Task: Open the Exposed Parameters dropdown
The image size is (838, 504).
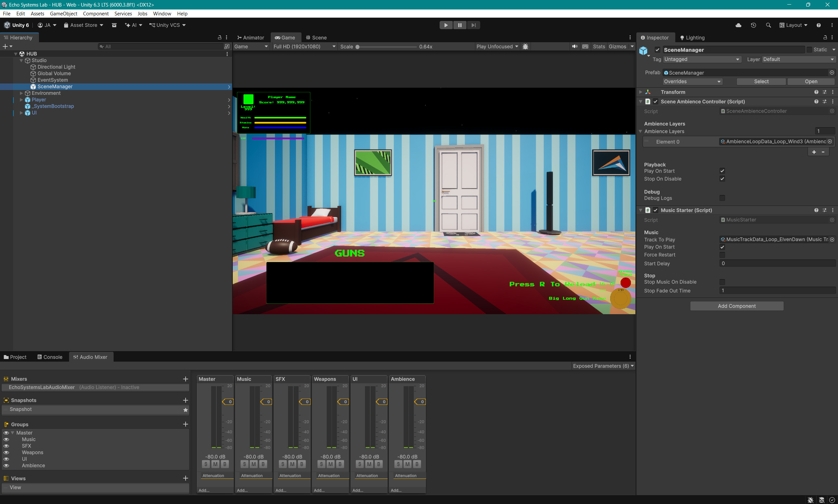Action: pos(603,366)
